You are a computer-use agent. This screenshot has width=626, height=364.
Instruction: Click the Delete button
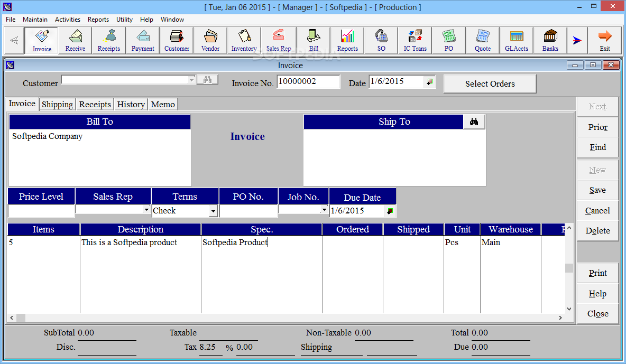click(597, 231)
